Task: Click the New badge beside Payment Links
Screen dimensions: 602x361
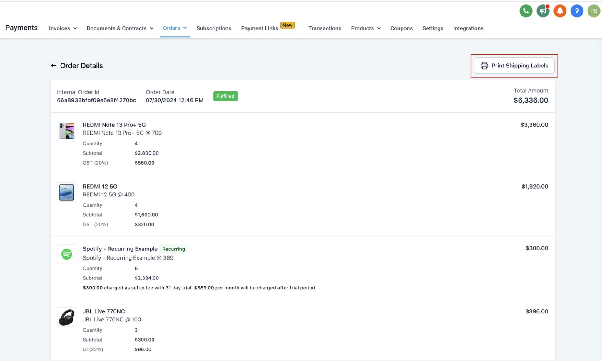Action: click(x=287, y=25)
